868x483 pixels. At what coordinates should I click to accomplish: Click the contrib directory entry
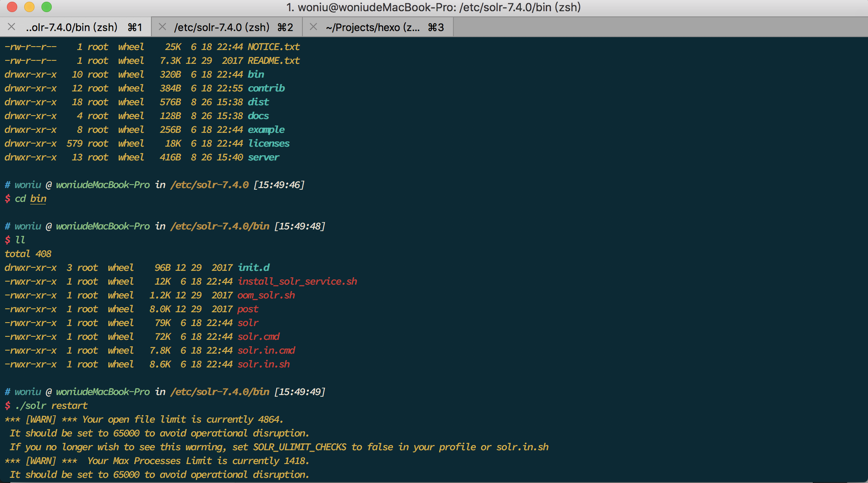[266, 88]
